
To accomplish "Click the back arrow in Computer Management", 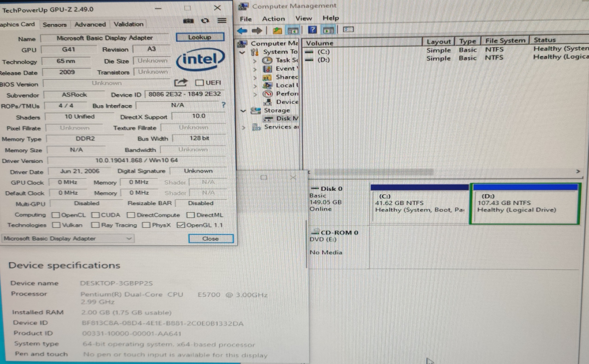I will click(242, 31).
